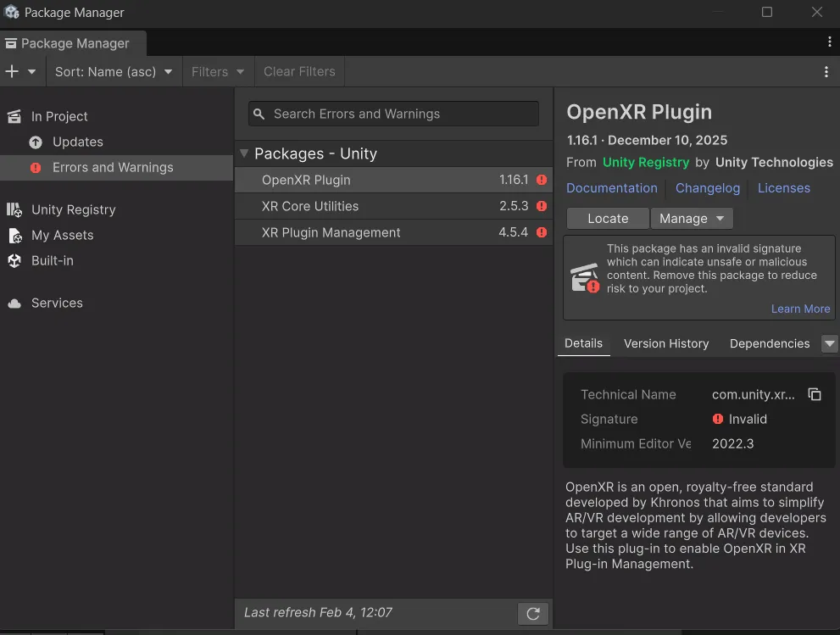The width and height of the screenshot is (840, 635).
Task: Click the refresh package list icon
Action: click(x=533, y=614)
